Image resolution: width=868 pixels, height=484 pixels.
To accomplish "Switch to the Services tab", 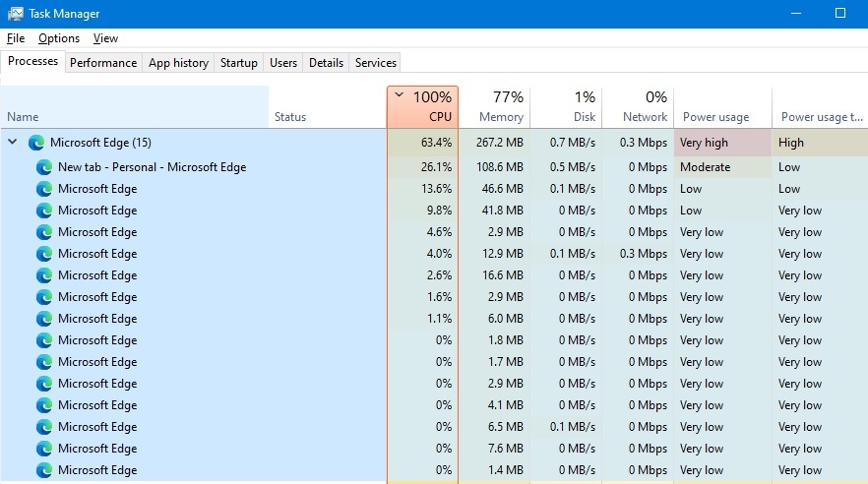I will point(375,63).
